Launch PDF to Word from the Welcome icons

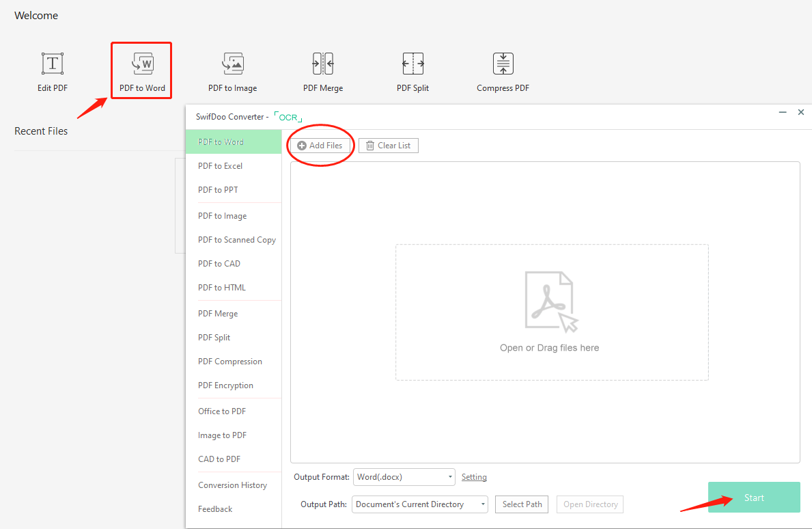coord(142,72)
